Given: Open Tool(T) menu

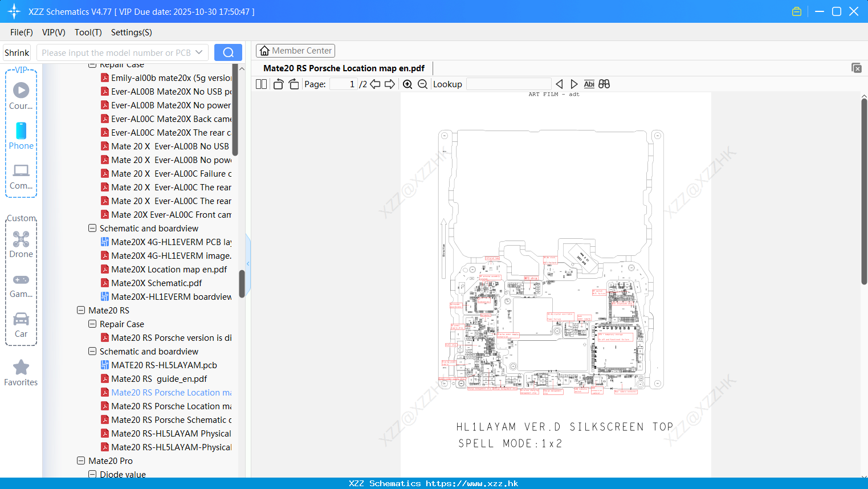Looking at the screenshot, I should coord(88,32).
